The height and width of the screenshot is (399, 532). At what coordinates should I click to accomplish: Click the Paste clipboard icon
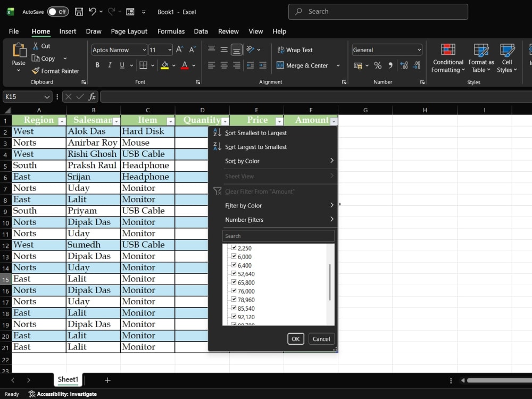coord(19,50)
